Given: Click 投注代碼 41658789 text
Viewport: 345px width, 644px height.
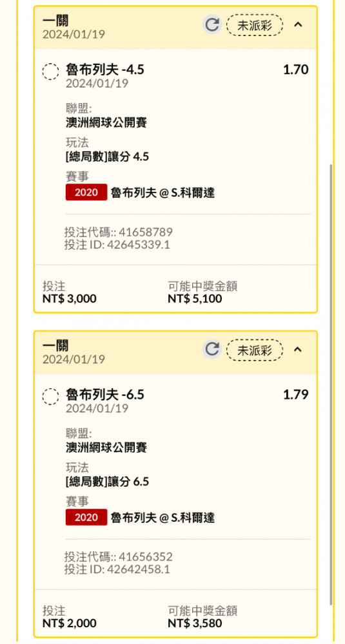Looking at the screenshot, I should click(x=119, y=232).
